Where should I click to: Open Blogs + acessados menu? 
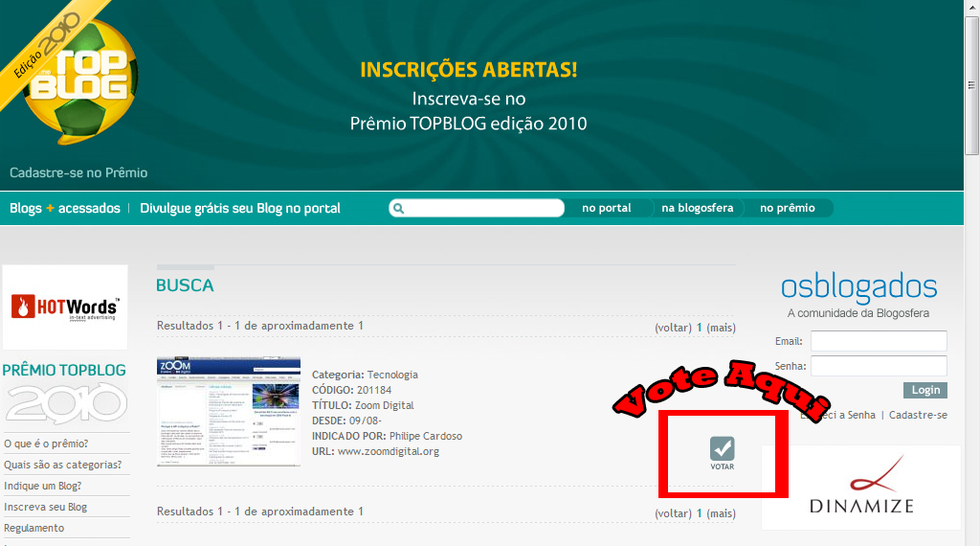click(x=65, y=208)
